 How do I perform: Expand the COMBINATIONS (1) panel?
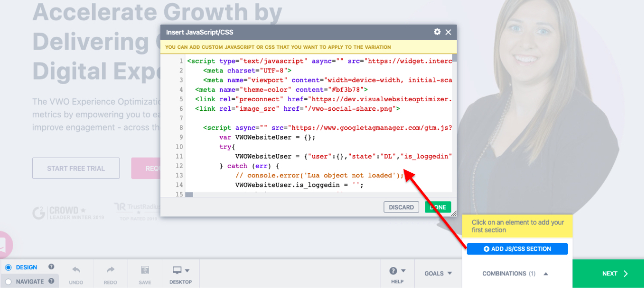coord(515,273)
